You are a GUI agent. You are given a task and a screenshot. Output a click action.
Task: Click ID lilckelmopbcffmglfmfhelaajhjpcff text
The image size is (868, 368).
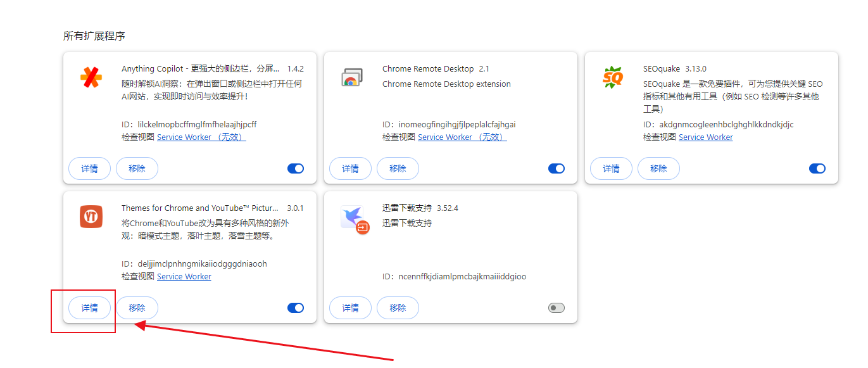coord(189,125)
